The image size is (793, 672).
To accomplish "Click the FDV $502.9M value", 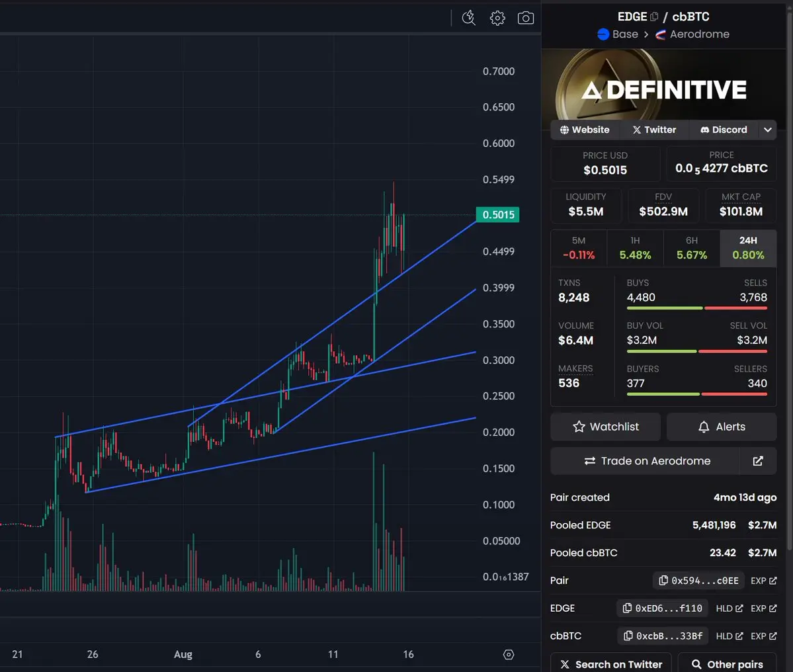I will tap(663, 212).
